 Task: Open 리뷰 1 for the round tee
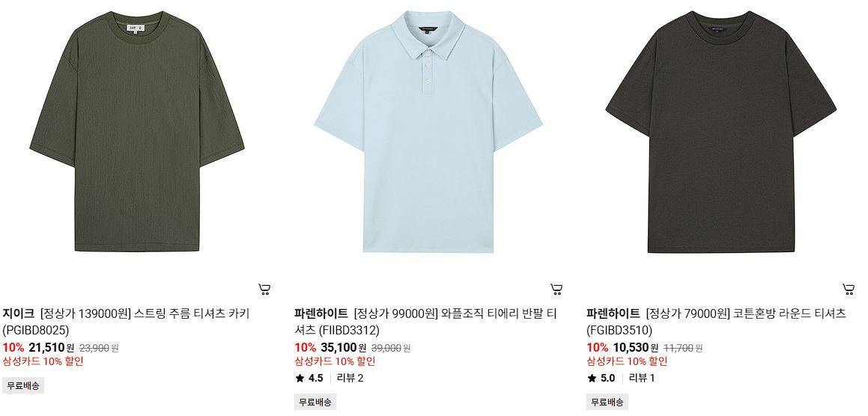pos(642,379)
